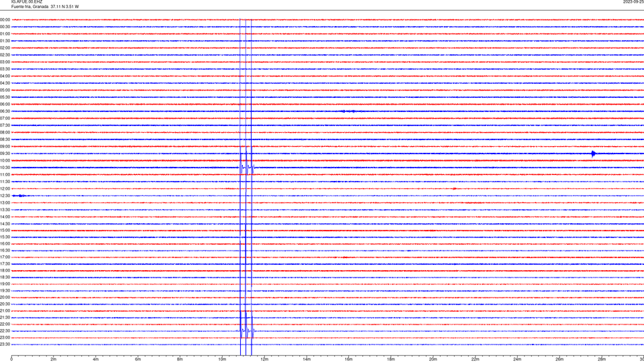Click the 8m tick label on time axis
The height and width of the screenshot is (362, 644).
click(180, 359)
